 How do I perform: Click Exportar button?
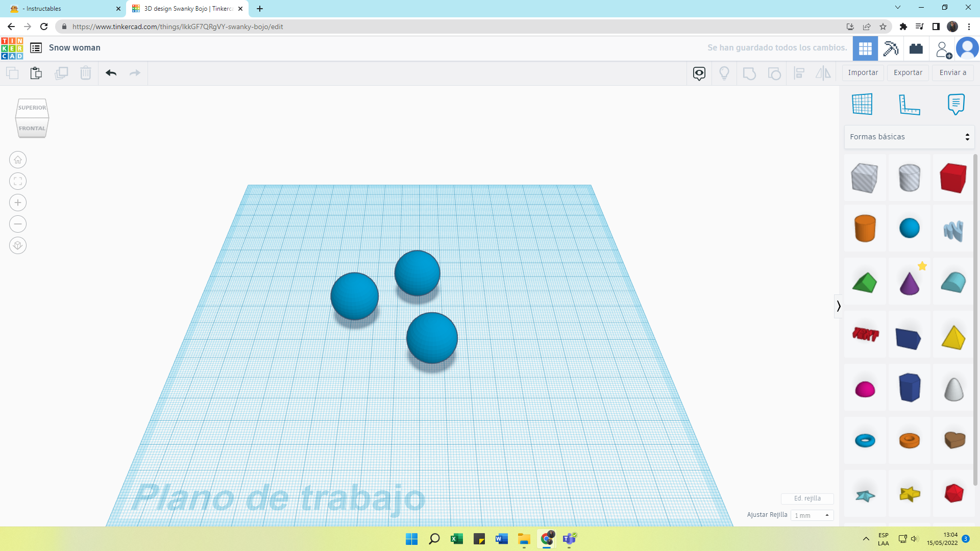pyautogui.click(x=908, y=72)
